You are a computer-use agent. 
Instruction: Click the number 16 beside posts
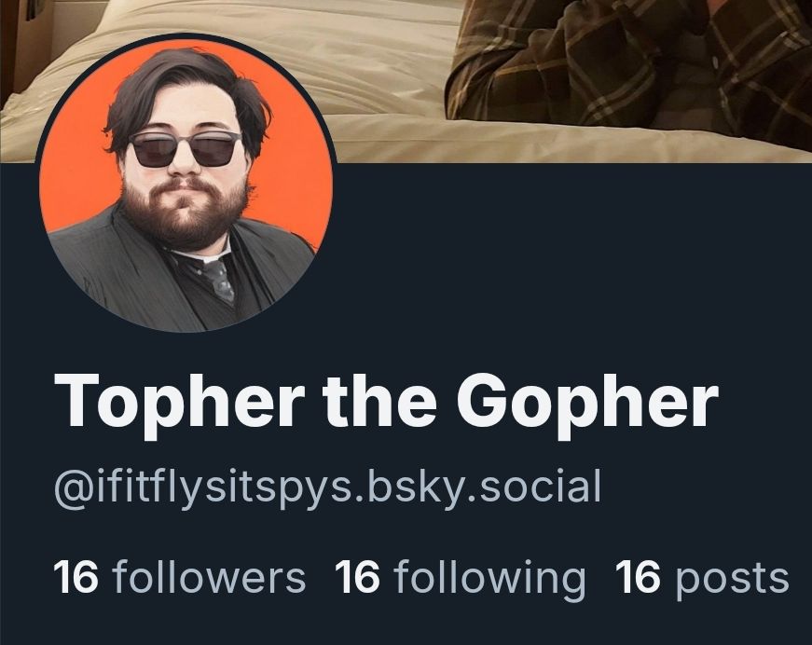[638, 577]
